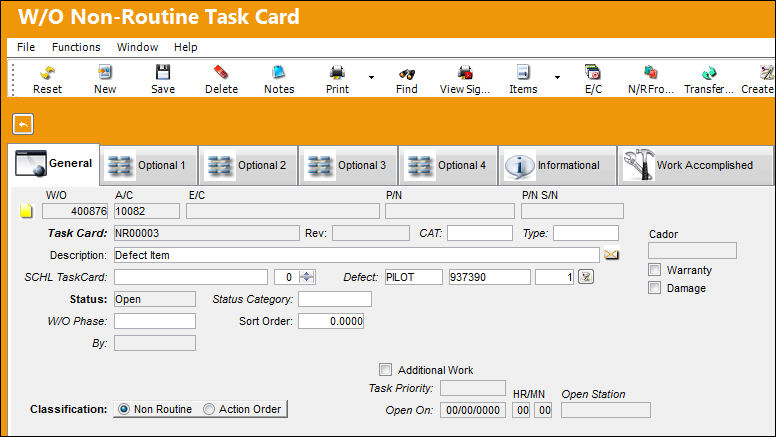
Task: Expand the Items dropdown arrow
Action: click(557, 77)
